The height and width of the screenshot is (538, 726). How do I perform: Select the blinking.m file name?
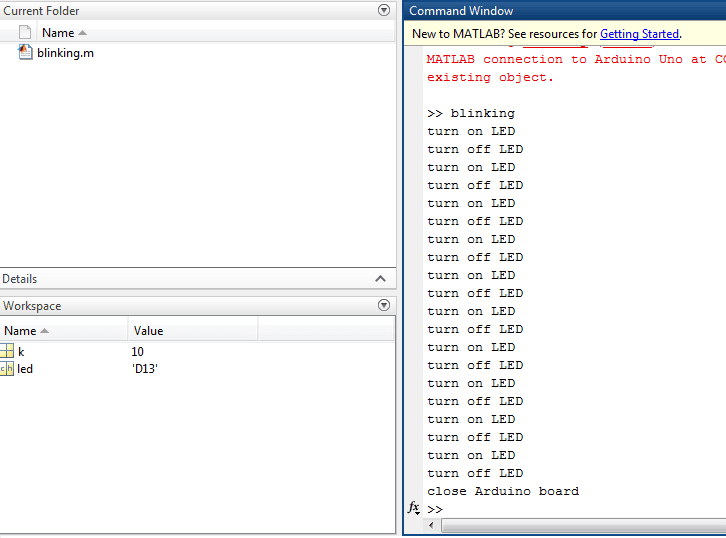65,53
